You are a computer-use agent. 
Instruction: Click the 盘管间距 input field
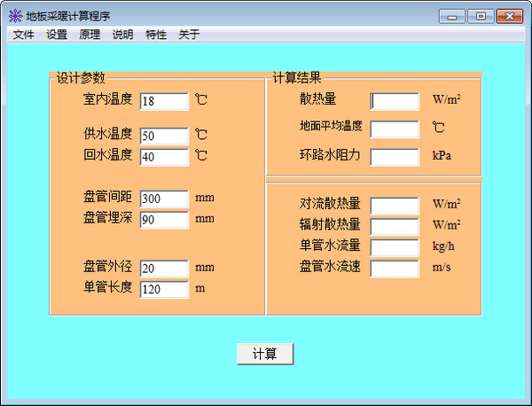click(164, 199)
